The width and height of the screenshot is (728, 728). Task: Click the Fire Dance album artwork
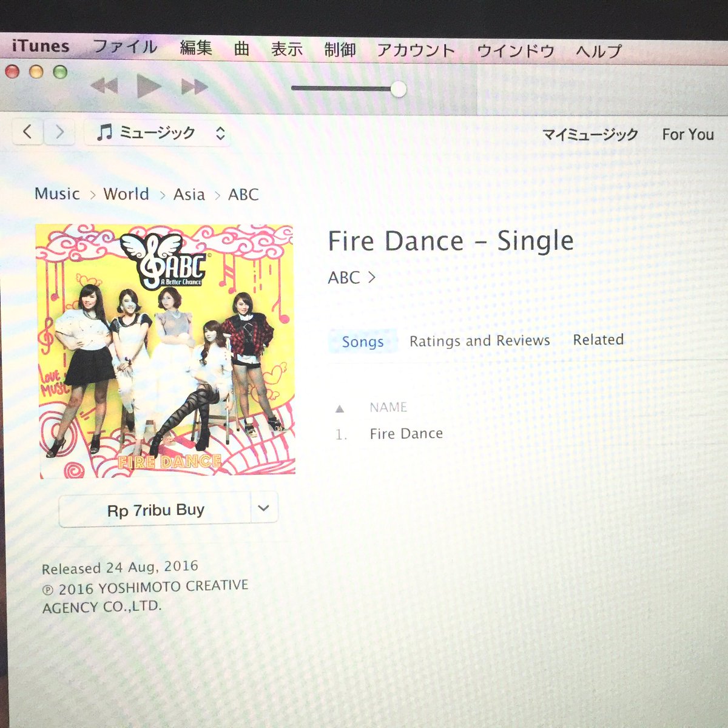click(x=166, y=350)
